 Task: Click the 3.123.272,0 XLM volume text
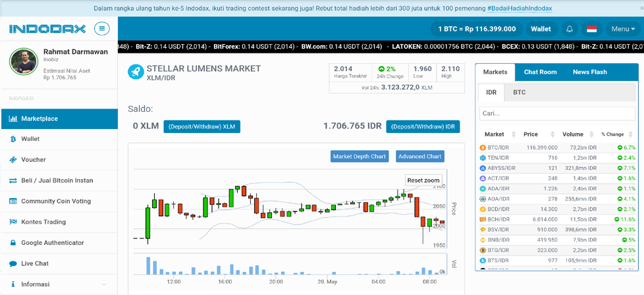point(406,88)
